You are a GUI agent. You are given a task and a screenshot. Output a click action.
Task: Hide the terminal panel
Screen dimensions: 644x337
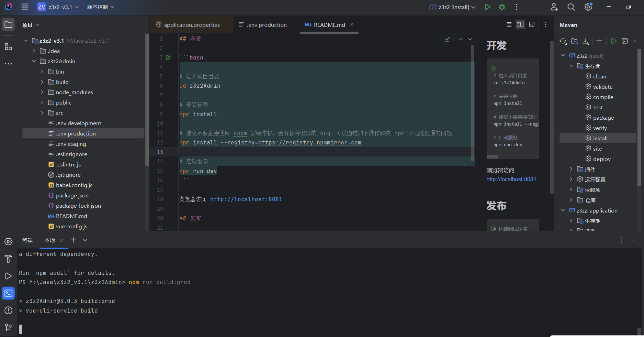[x=633, y=240]
